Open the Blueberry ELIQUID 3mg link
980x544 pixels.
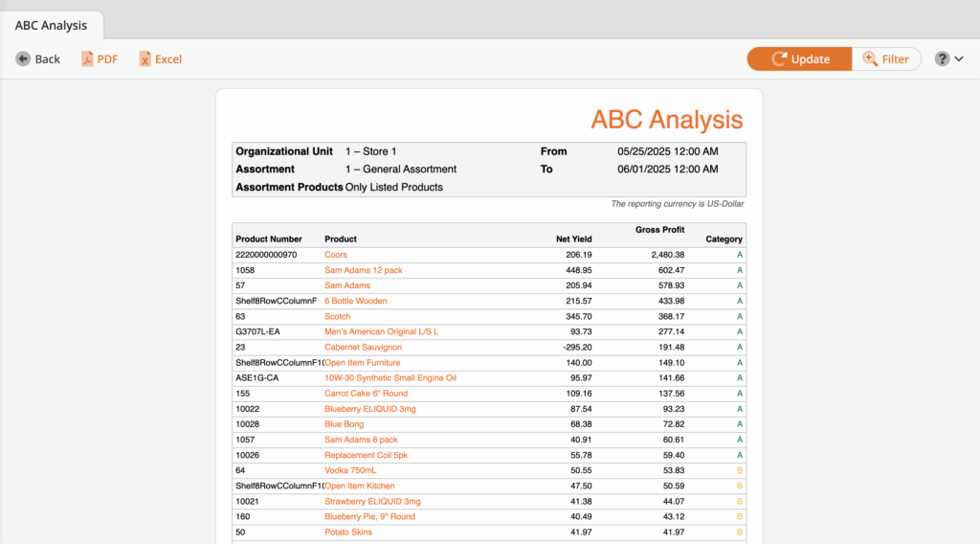click(x=370, y=409)
